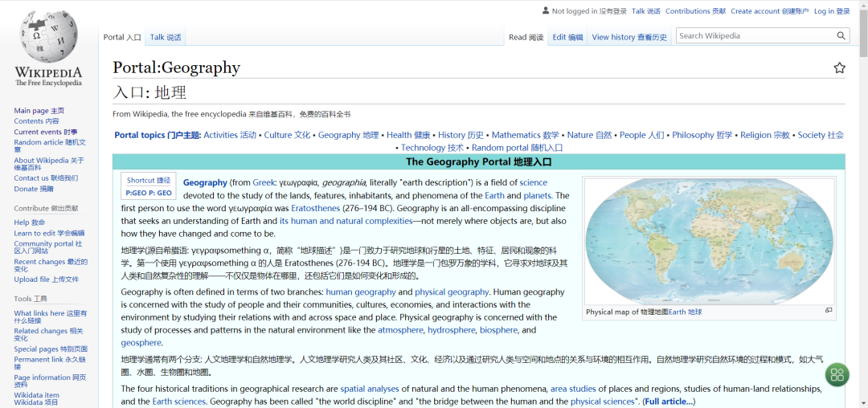
Task: Click the search magnifier icon
Action: click(841, 36)
